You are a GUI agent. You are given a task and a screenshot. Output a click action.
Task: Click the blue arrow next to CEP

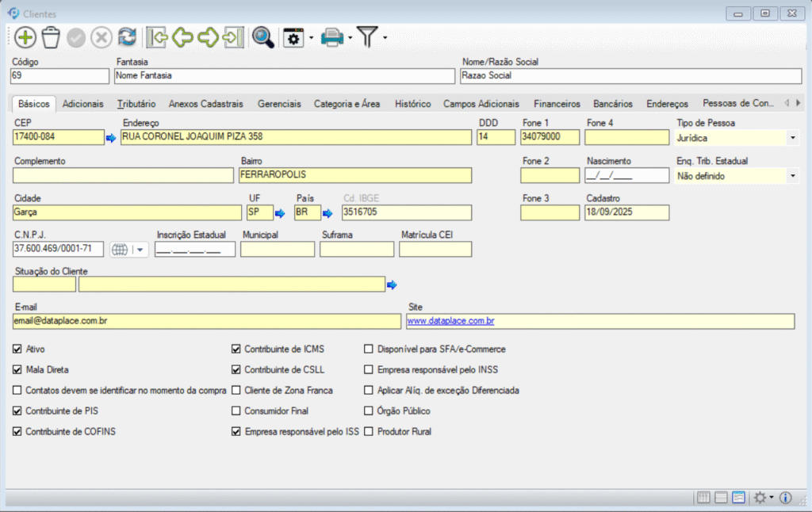tap(111, 138)
